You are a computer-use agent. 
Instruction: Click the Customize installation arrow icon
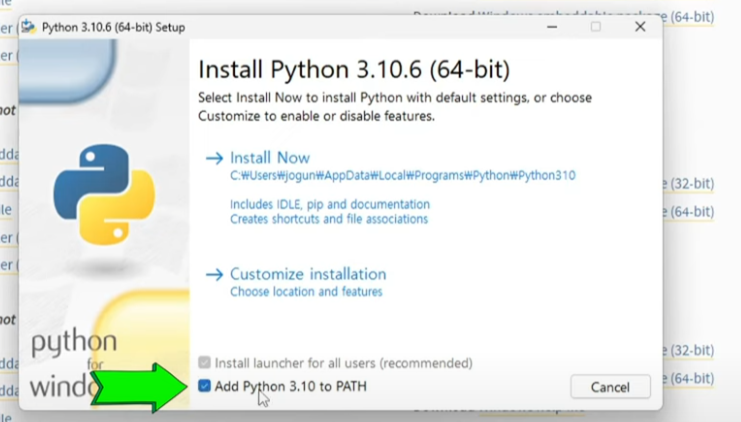tap(215, 274)
